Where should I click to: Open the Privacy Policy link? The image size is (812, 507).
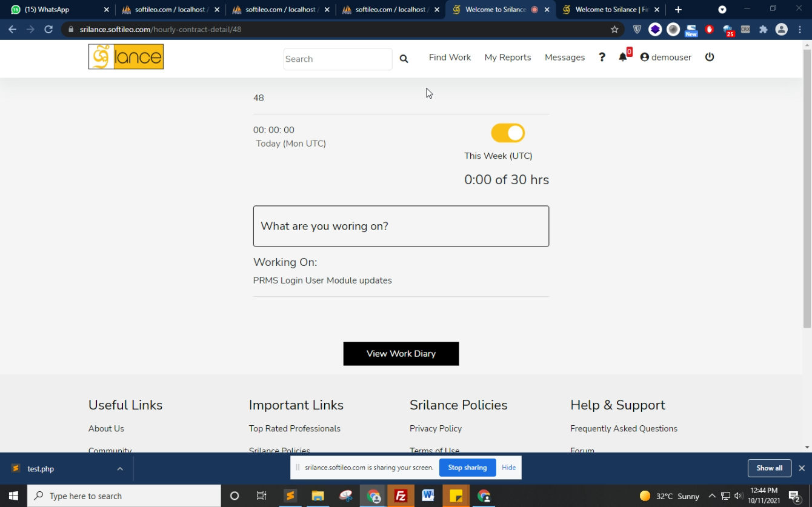(x=436, y=428)
